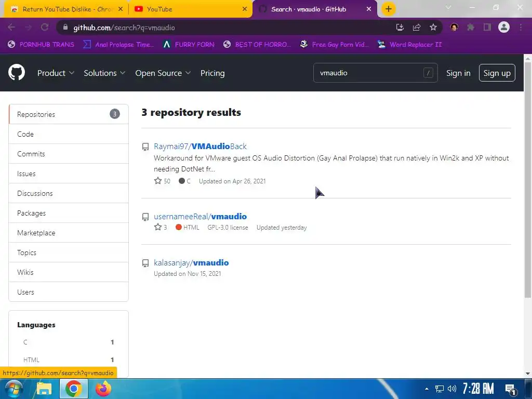532x399 pixels.
Task: Show hidden system tray icons
Action: (x=427, y=389)
